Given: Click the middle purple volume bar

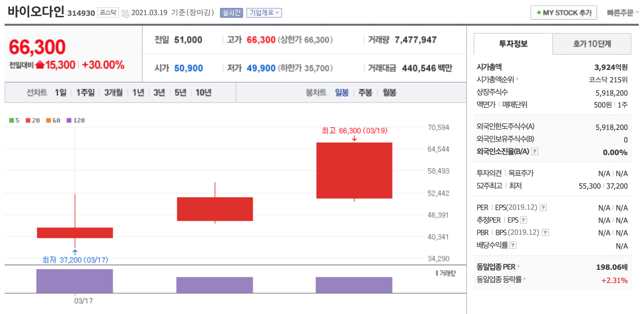Looking at the screenshot, I should coord(215,285).
